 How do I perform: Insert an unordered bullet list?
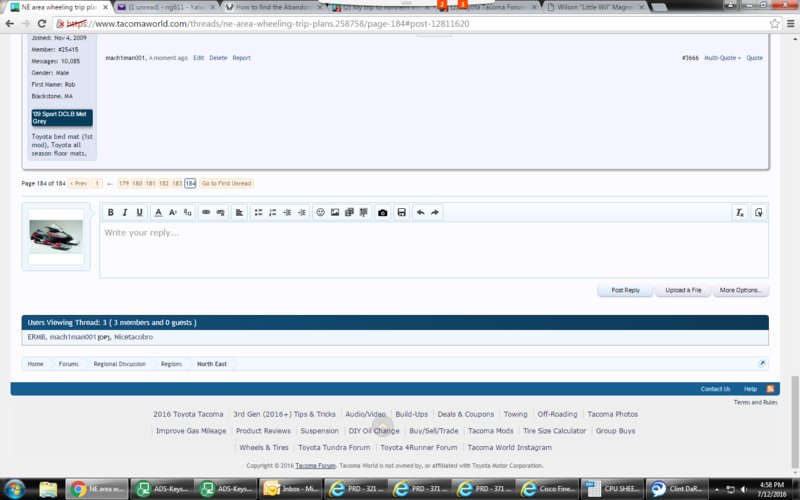258,212
